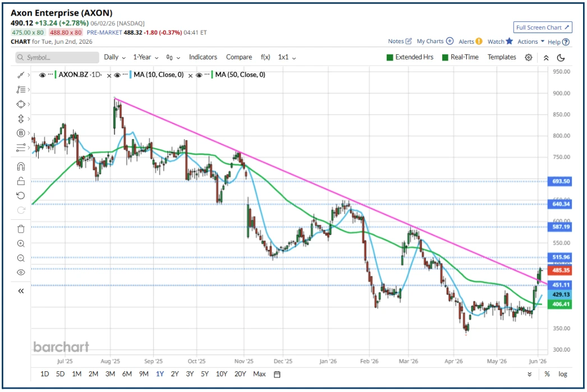This screenshot has height=392, width=587.
Task: Expand bottom panel double chevron
Action: click(x=529, y=375)
